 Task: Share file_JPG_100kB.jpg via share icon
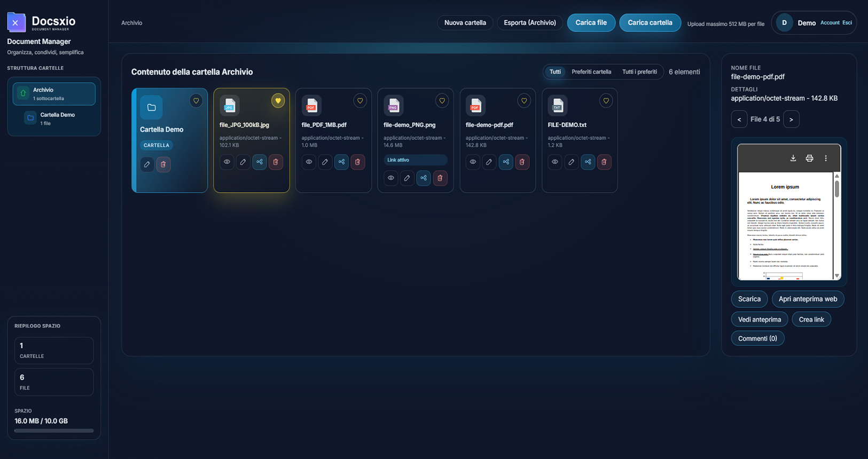point(260,162)
